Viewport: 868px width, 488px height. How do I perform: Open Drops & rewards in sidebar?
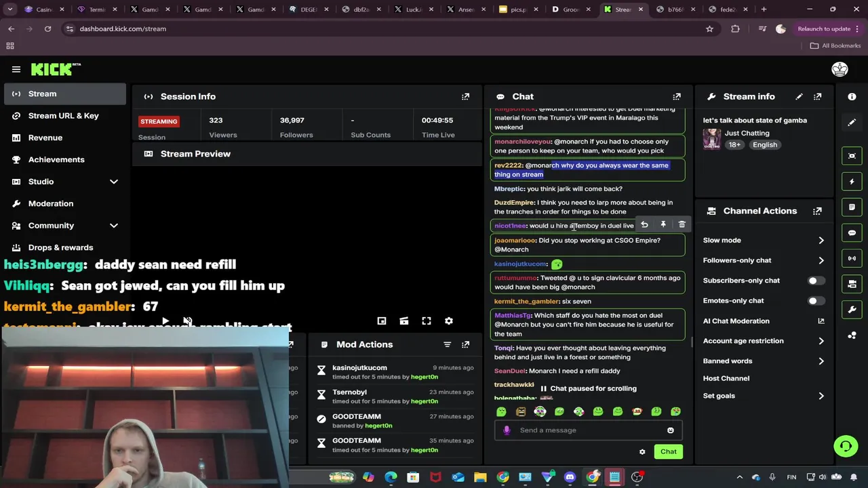[x=64, y=247]
